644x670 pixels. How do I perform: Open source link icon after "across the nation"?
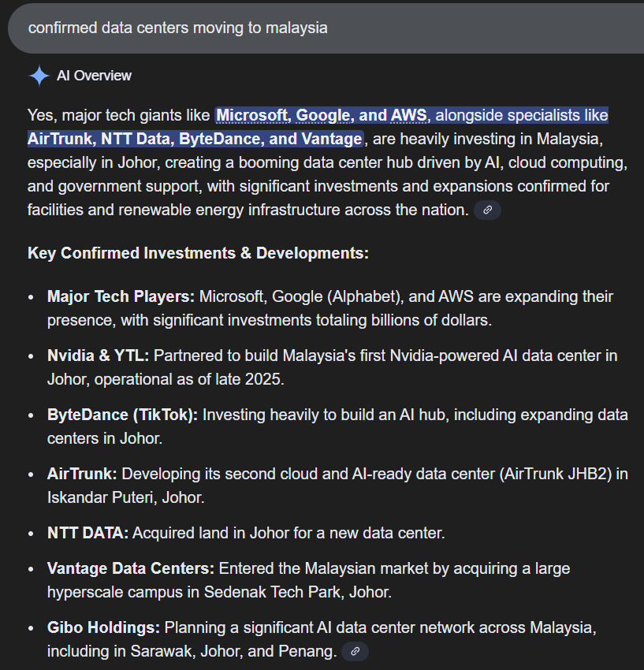(487, 210)
